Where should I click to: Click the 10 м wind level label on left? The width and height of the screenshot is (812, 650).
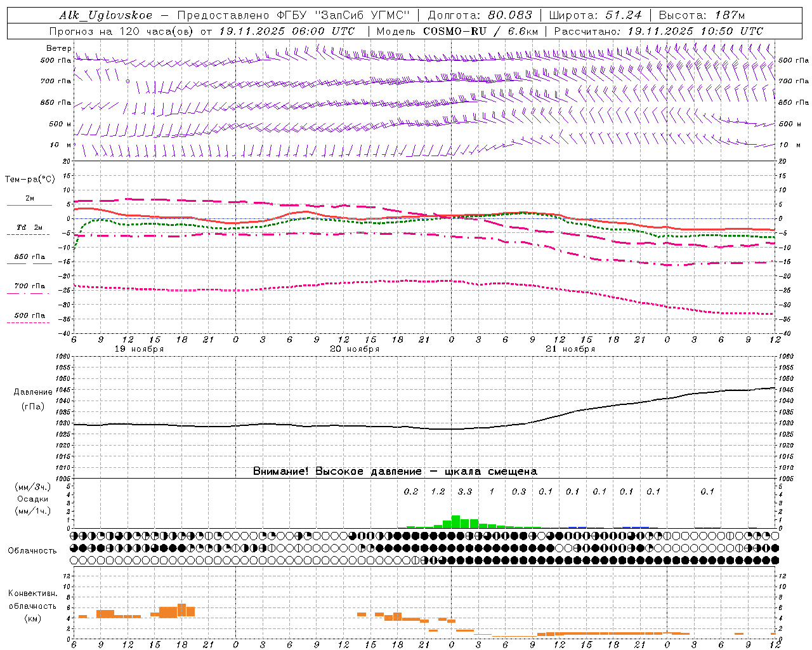[60, 145]
